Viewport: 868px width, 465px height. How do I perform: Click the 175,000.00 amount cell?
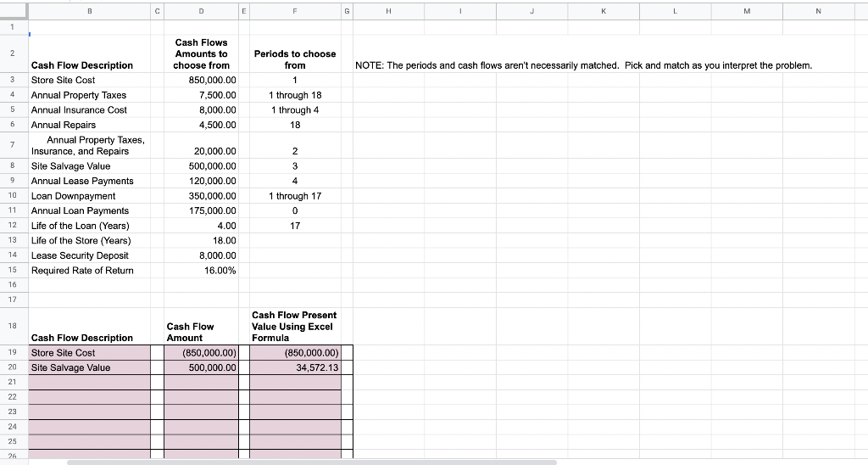pos(202,210)
